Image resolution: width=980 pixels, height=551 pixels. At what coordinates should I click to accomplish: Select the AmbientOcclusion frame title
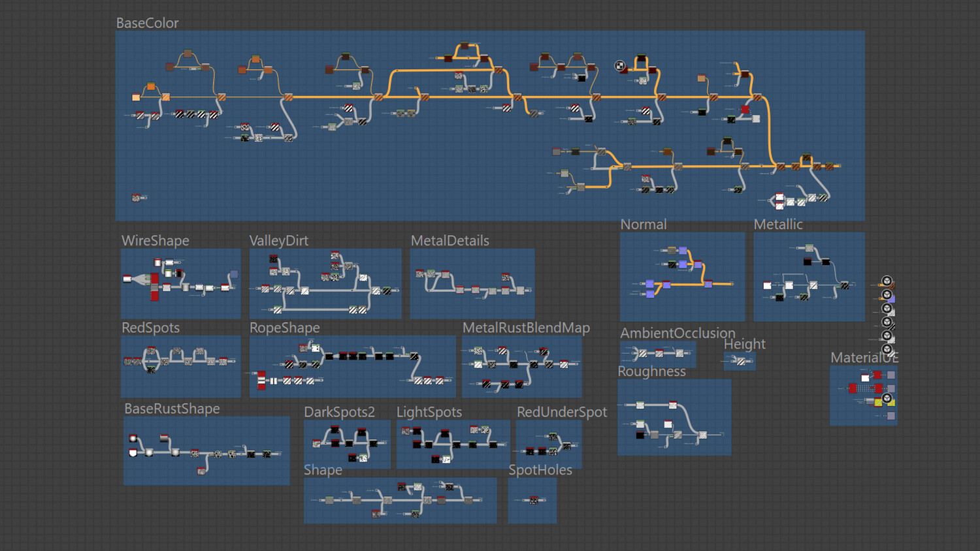(x=678, y=333)
